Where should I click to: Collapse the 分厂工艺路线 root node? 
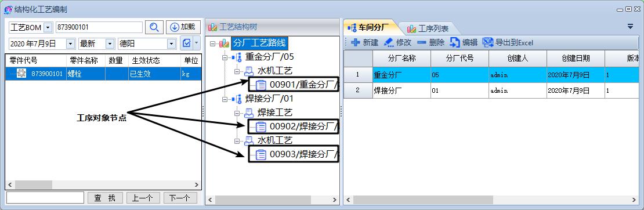[212, 43]
